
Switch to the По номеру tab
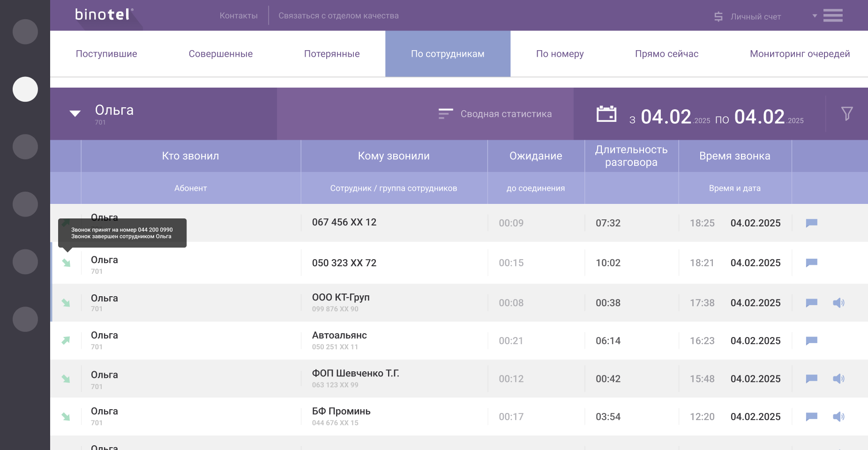(x=560, y=54)
